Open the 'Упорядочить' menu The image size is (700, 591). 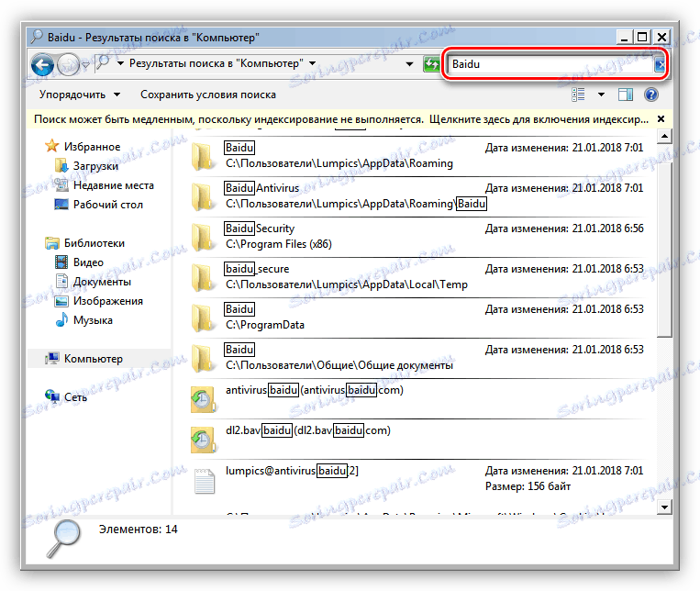click(x=80, y=95)
